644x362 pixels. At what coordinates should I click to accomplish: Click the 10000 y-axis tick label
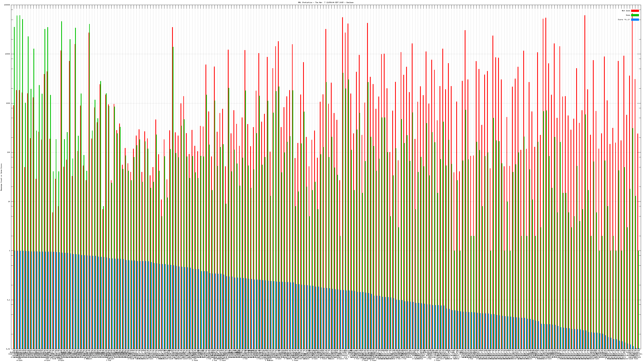click(x=8, y=54)
